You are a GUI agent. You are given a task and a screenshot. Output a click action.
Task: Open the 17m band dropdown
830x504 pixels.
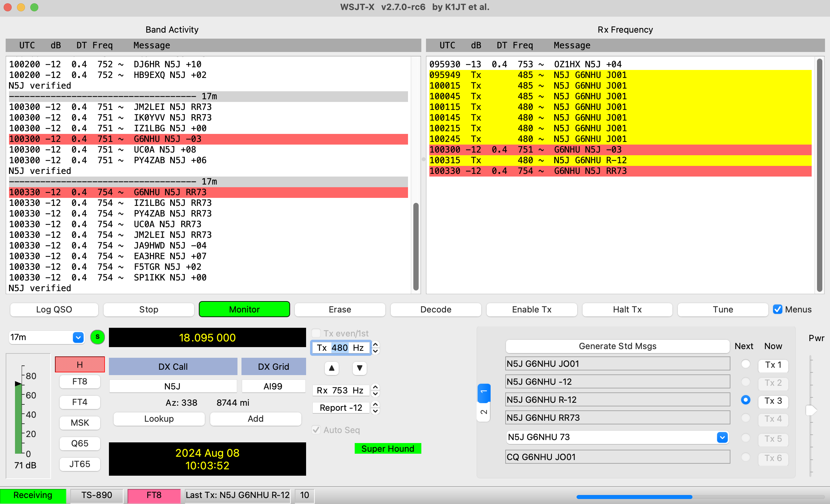click(78, 337)
